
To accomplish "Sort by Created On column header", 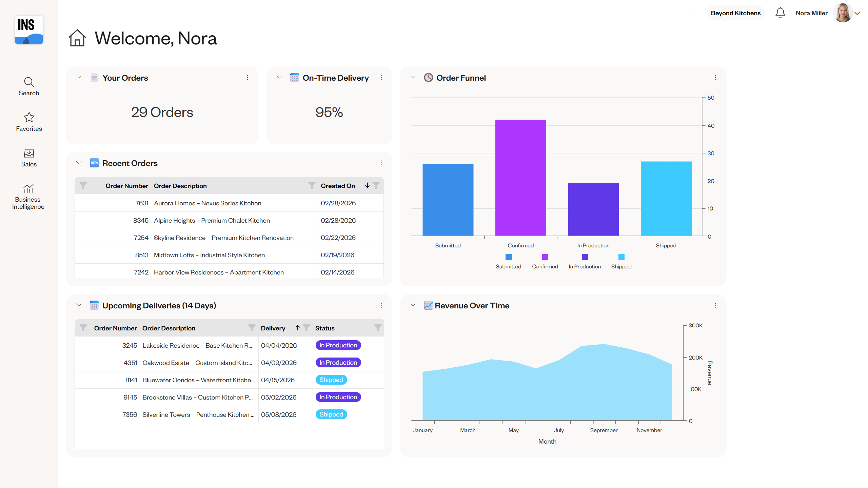I will [338, 186].
